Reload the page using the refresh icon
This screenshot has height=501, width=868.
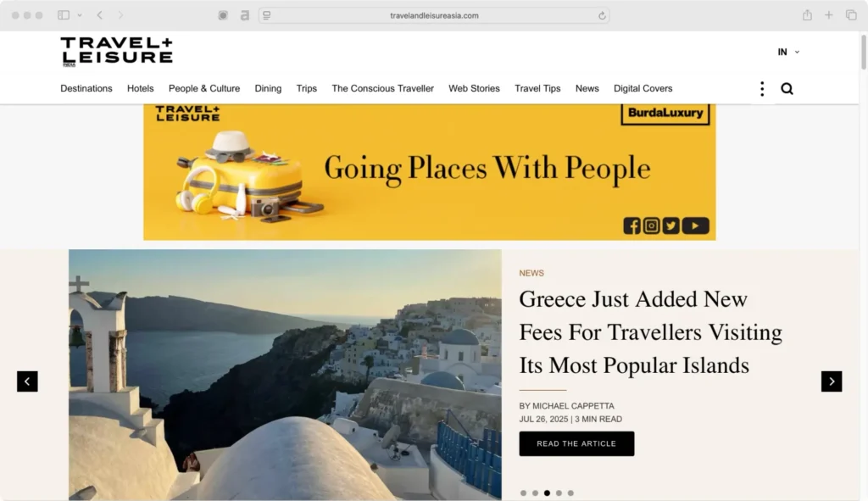602,15
